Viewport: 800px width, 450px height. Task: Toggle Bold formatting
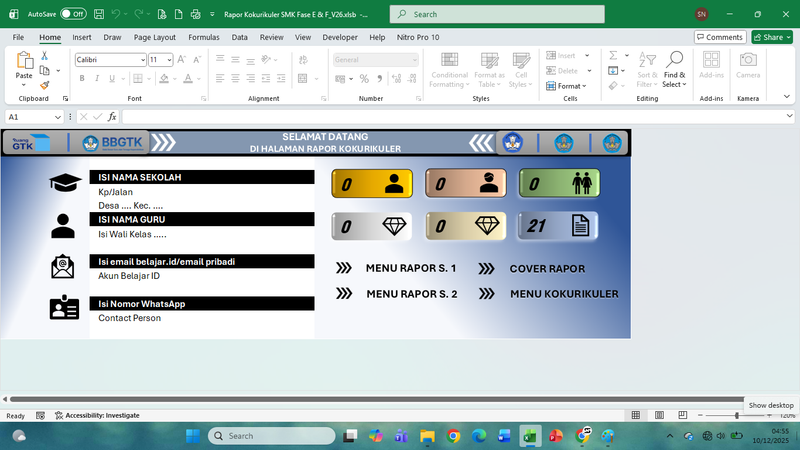[x=82, y=79]
